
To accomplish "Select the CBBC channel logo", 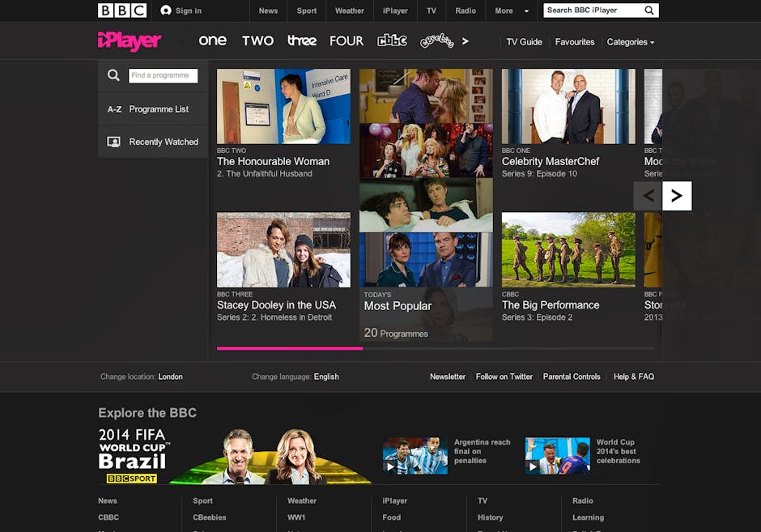I will (x=393, y=40).
